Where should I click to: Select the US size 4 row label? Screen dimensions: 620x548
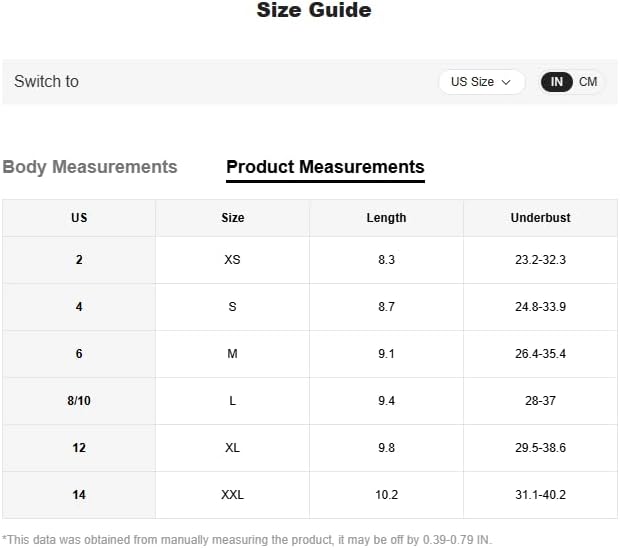[x=79, y=307]
